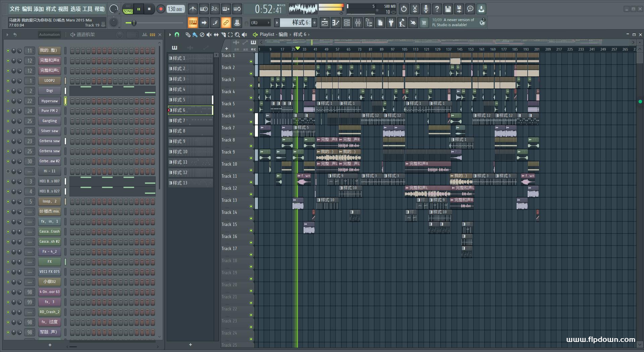The height and width of the screenshot is (352, 644).
Task: Toggle typing keyboard to piano icon
Action: pyautogui.click(x=193, y=22)
